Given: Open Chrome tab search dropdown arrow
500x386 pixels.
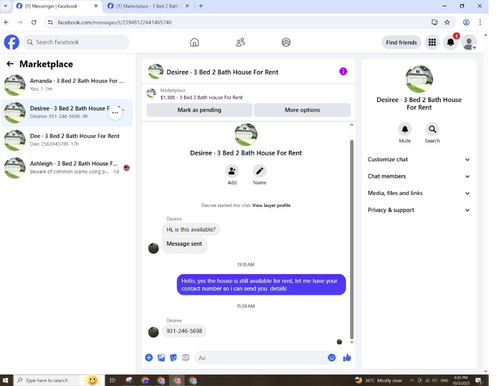Looking at the screenshot, I should (5, 6).
